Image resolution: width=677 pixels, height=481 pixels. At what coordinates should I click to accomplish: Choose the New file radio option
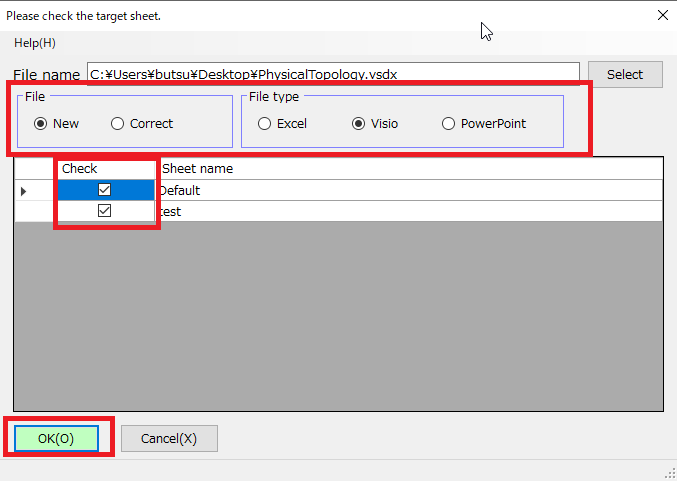coord(41,124)
